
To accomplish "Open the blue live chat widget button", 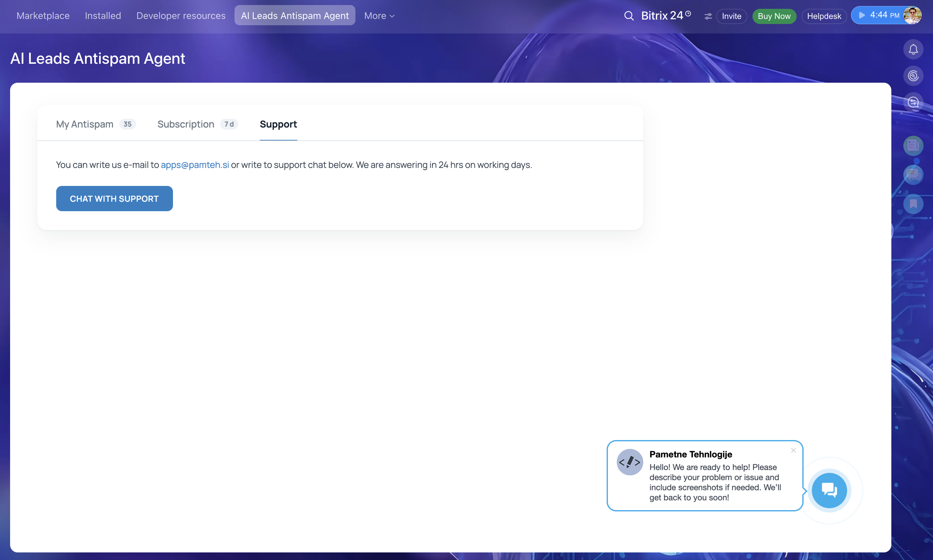I will click(x=829, y=490).
